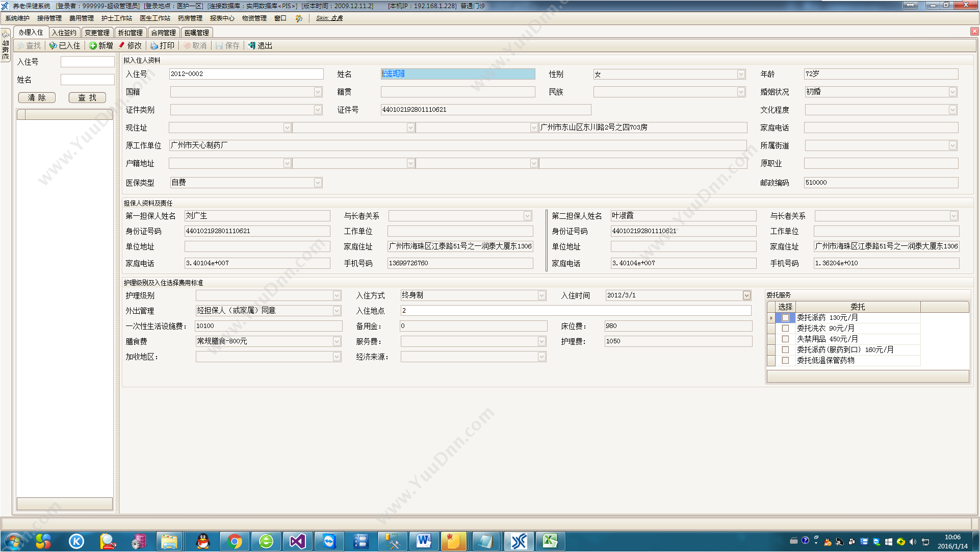Open QQ penguin in the taskbar
This screenshot has height=552, width=980.
[x=203, y=541]
